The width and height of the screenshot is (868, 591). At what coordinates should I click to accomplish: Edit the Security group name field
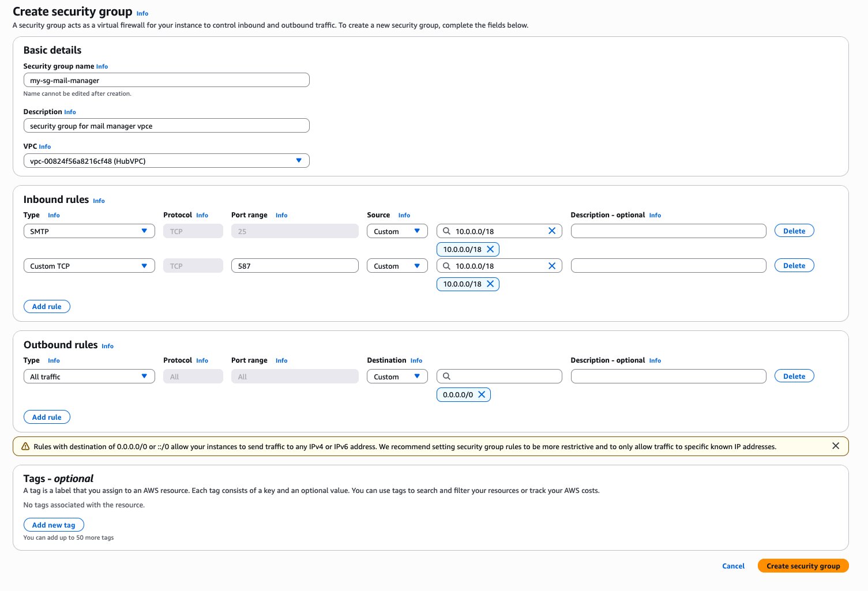point(166,80)
